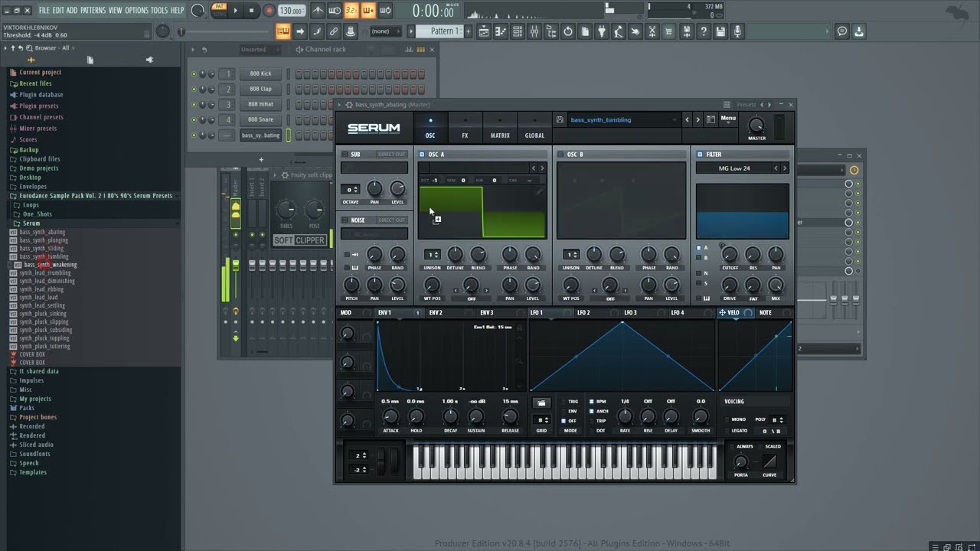980x551 pixels.
Task: Switch to the Serum GLOBAL tab
Action: [534, 128]
